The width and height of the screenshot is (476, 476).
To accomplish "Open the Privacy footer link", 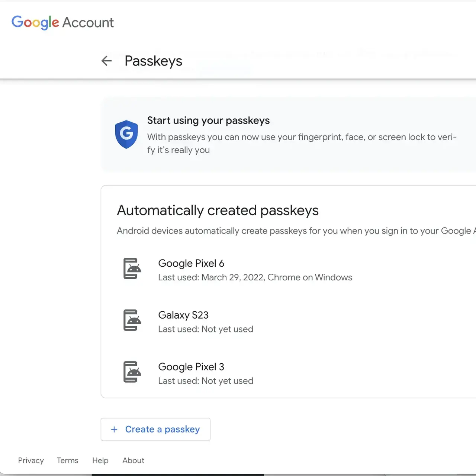I will 31,460.
